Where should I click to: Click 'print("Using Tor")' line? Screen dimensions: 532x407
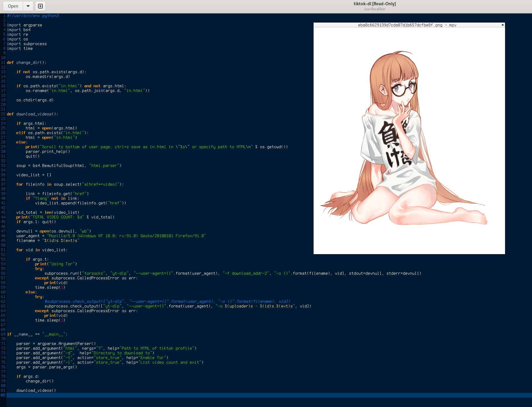click(x=56, y=264)
